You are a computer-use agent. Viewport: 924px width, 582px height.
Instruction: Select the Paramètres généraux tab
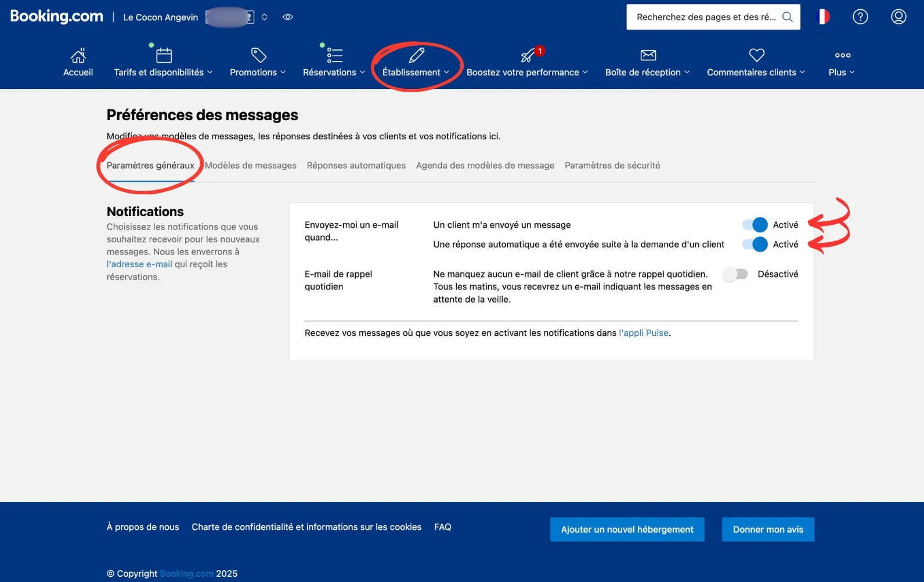point(150,166)
